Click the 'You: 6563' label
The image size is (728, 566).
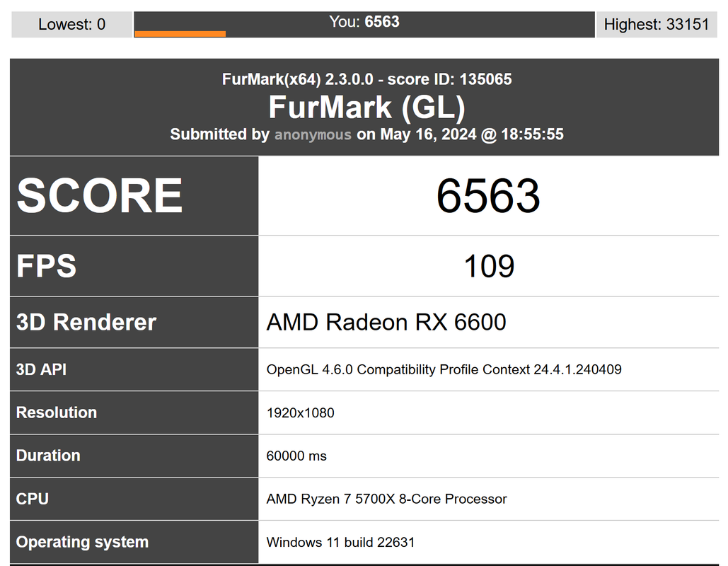364,21
